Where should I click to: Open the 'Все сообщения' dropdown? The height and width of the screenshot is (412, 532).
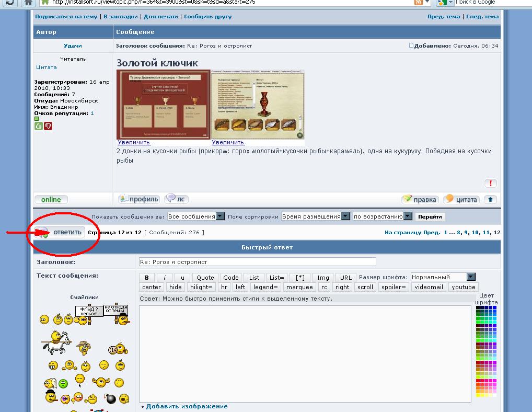click(x=196, y=216)
